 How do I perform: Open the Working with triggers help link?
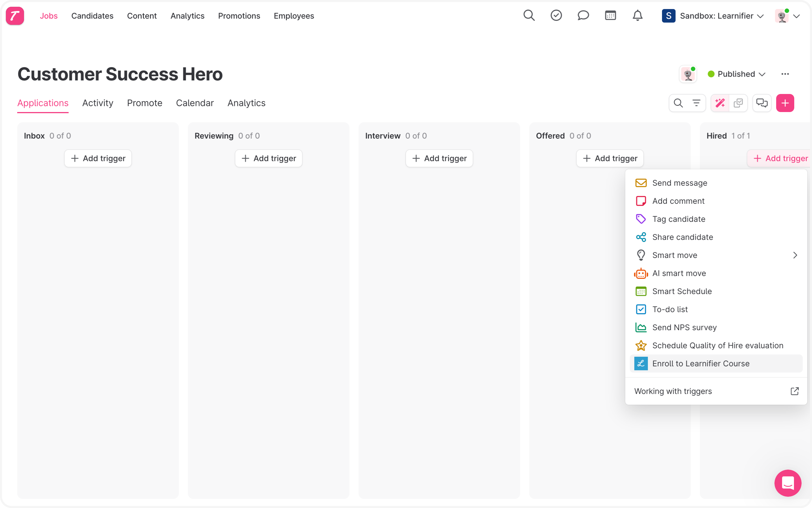click(716, 391)
